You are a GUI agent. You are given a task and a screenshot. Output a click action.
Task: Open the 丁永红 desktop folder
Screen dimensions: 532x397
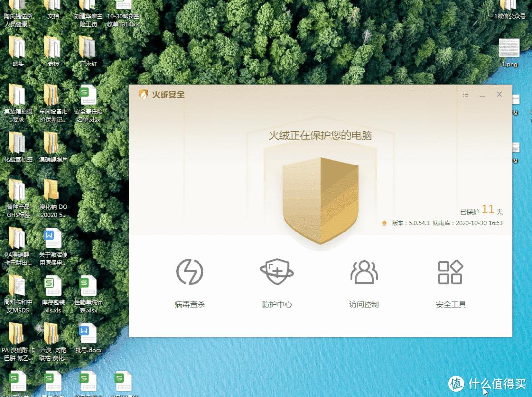[x=87, y=49]
